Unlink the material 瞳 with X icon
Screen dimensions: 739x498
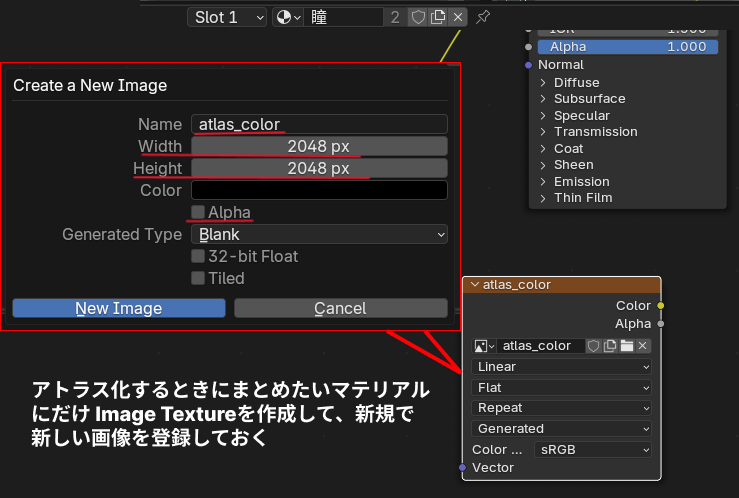(x=457, y=17)
